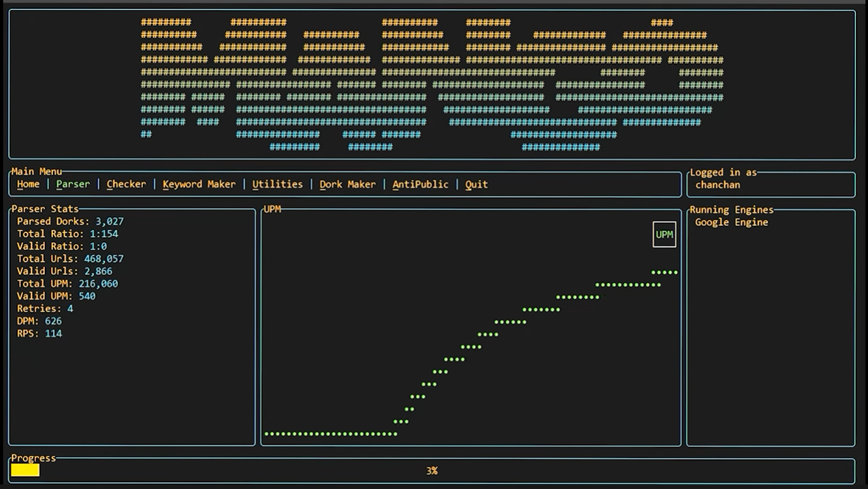Click the Retries stat line
This screenshot has width=868, height=489.
[x=45, y=309]
